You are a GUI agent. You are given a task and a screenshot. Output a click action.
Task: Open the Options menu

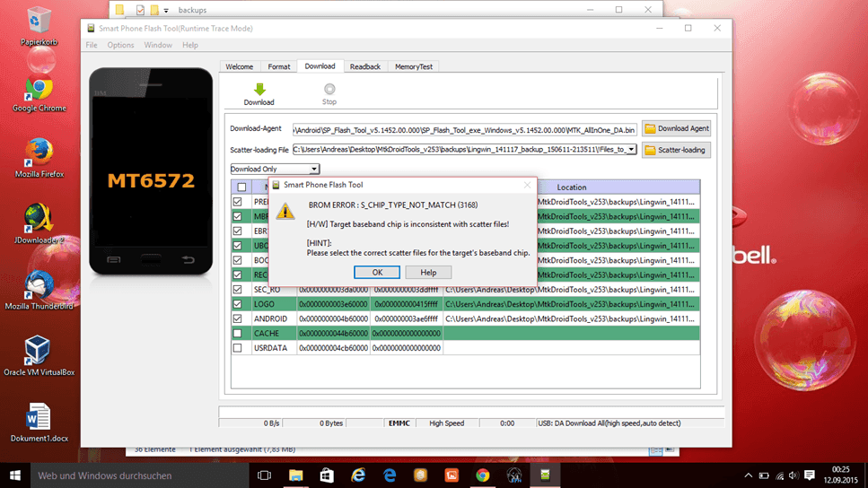pyautogui.click(x=120, y=45)
